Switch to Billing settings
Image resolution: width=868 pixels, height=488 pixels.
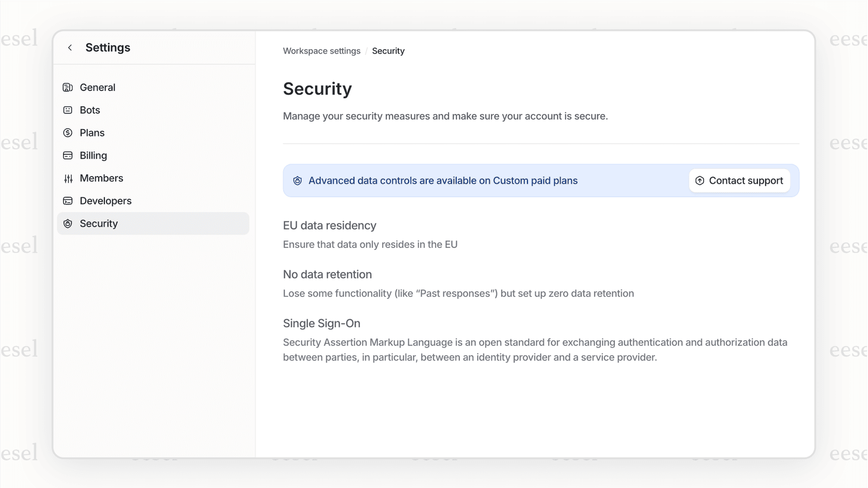click(x=93, y=155)
